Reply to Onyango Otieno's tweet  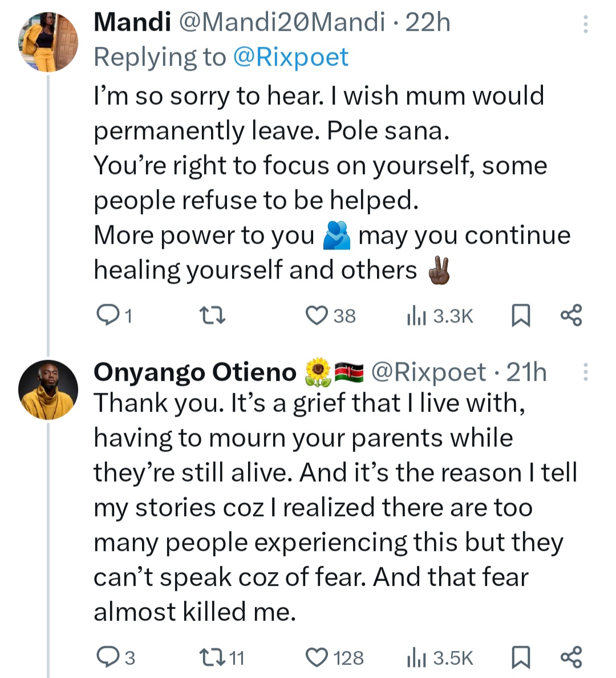107,657
